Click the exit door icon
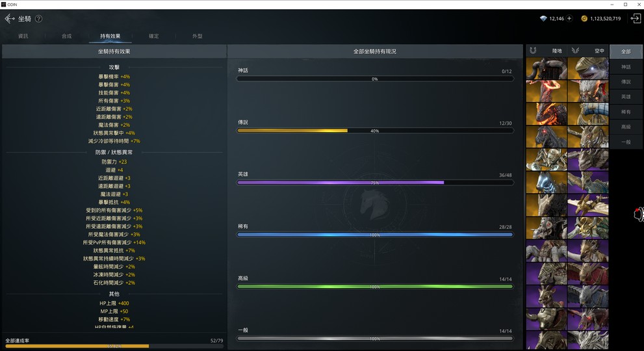644x351 pixels. point(636,18)
